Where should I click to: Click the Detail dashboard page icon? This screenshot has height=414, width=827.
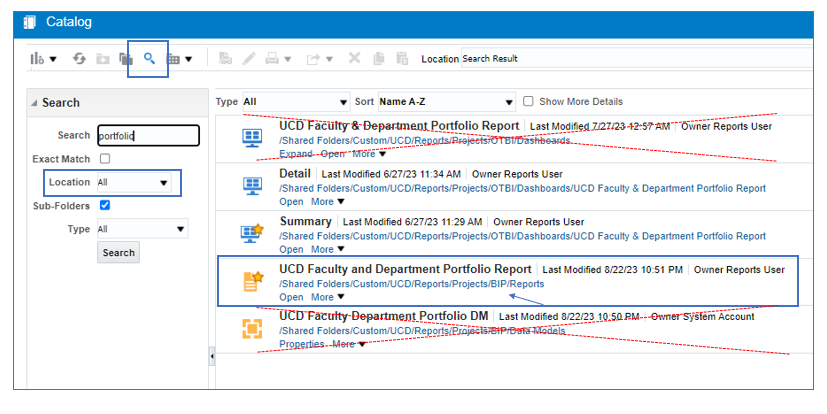[252, 186]
